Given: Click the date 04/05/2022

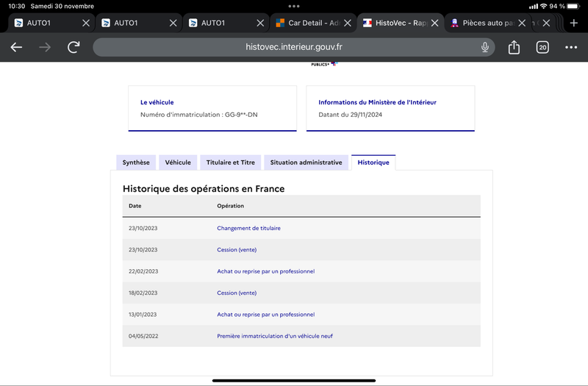Looking at the screenshot, I should point(143,336).
